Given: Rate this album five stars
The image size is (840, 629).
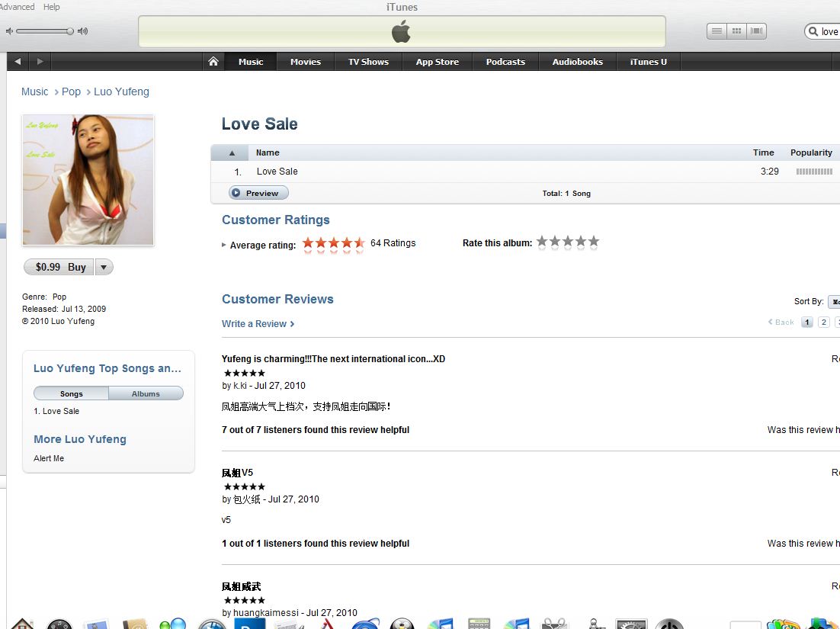Looking at the screenshot, I should point(594,242).
